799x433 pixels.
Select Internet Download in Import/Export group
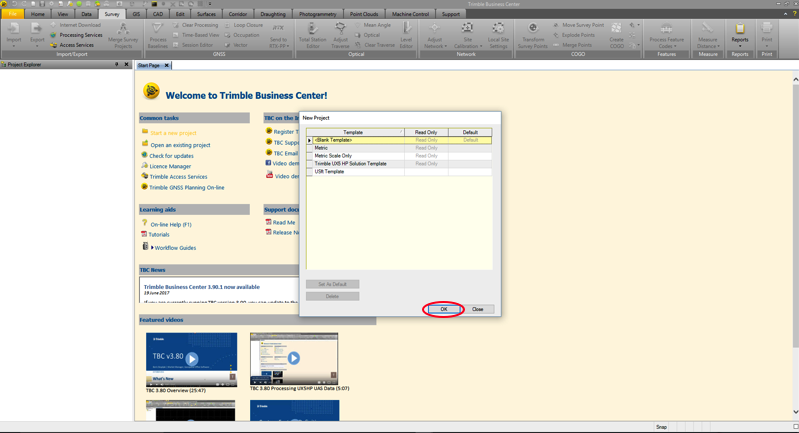pos(75,25)
